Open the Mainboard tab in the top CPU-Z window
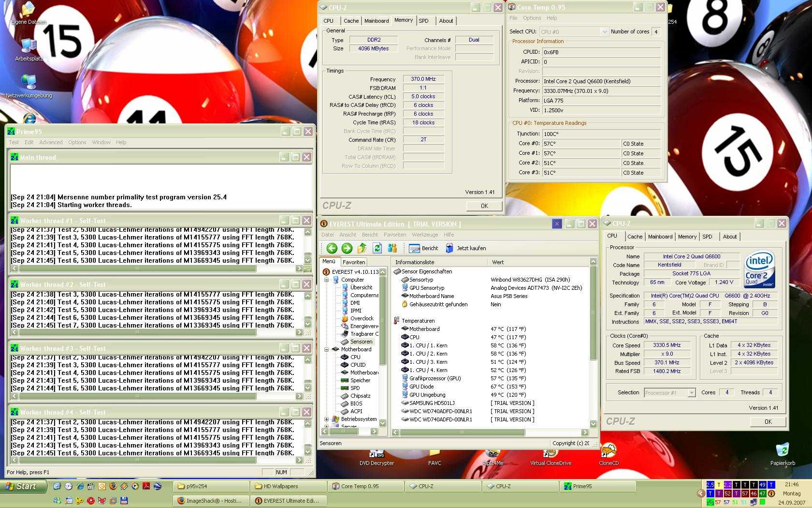Image resolution: width=812 pixels, height=508 pixels. 377,21
